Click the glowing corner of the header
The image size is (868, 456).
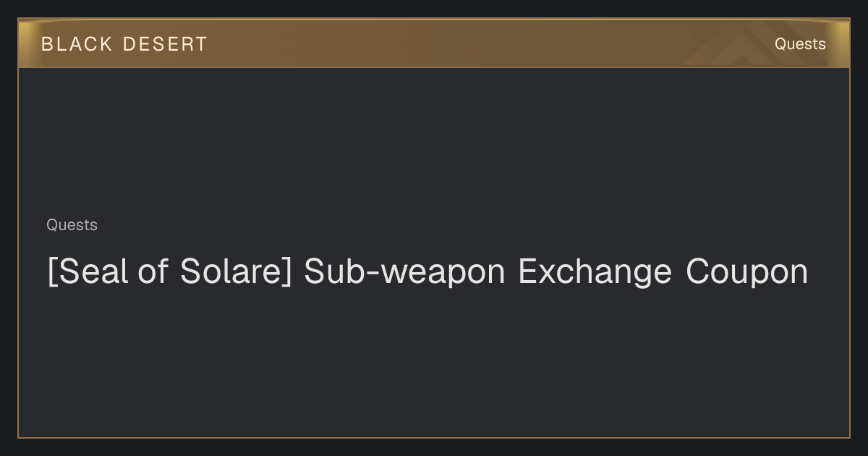(x=839, y=29)
